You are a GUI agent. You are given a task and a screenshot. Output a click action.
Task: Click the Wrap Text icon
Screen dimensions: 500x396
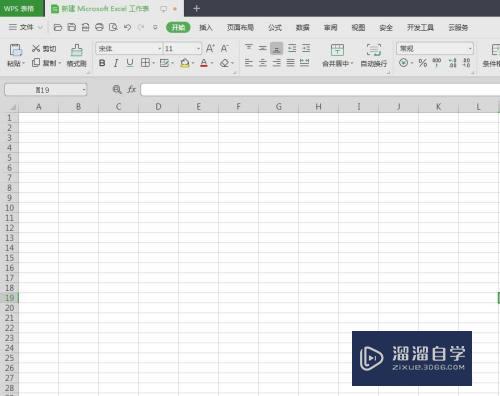374,50
